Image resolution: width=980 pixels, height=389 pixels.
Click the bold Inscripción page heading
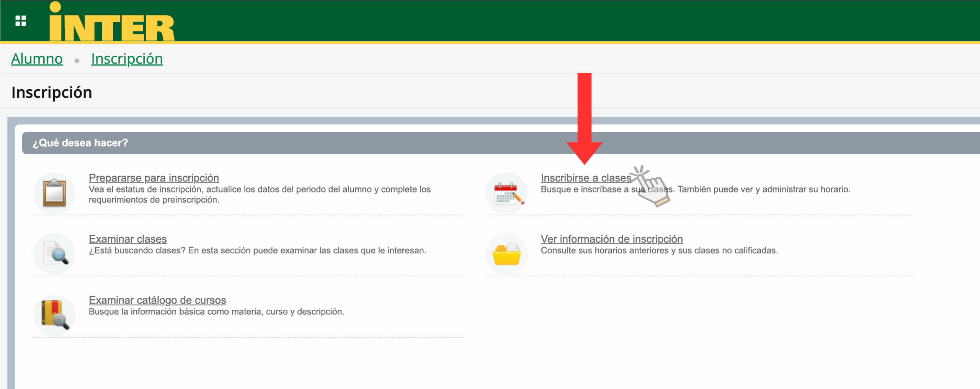click(52, 92)
